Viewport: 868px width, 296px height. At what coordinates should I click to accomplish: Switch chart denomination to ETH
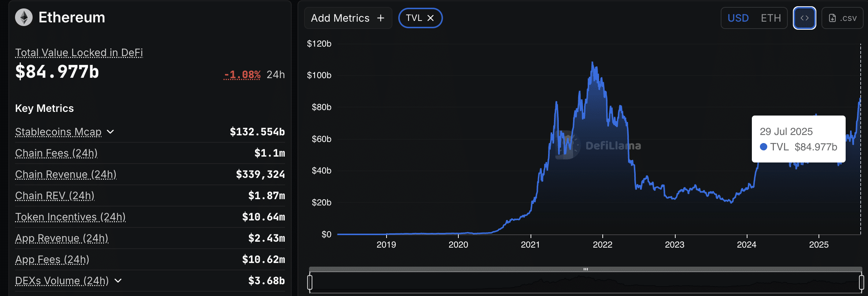click(771, 18)
